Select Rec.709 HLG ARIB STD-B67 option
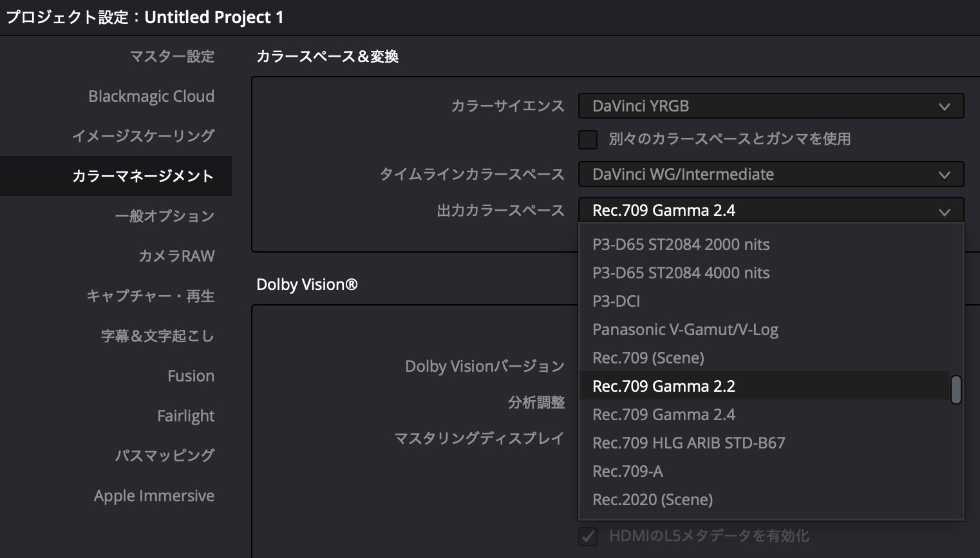Image resolution: width=980 pixels, height=558 pixels. click(688, 443)
